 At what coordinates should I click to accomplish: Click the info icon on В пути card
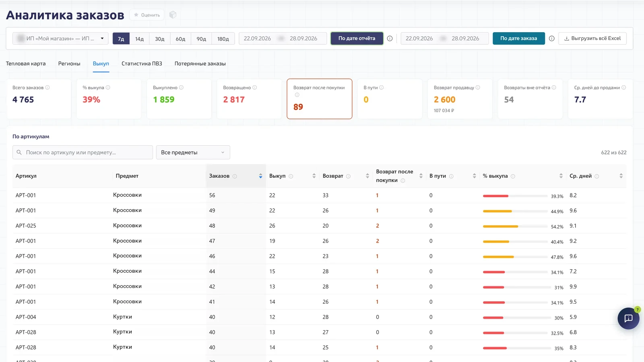(382, 88)
